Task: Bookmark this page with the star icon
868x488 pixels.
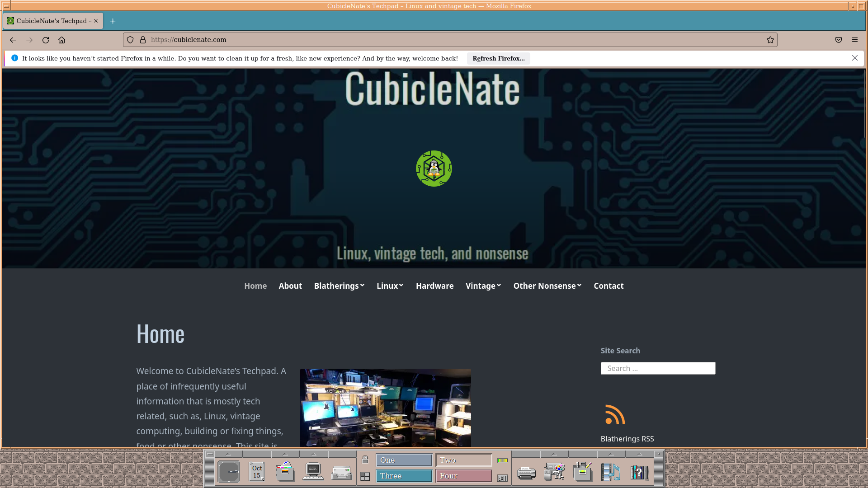Action: pyautogui.click(x=770, y=40)
